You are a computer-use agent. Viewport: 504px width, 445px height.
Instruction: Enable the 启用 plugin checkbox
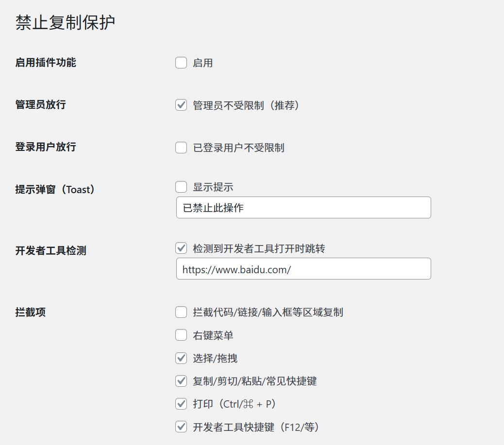tap(181, 63)
